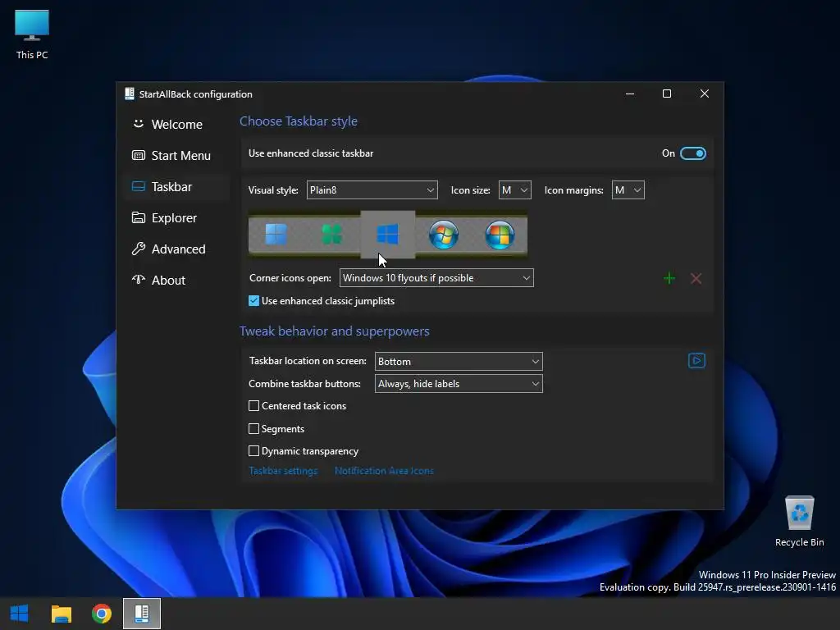Enable the Segments checkbox
The height and width of the screenshot is (630, 840).
tap(254, 428)
